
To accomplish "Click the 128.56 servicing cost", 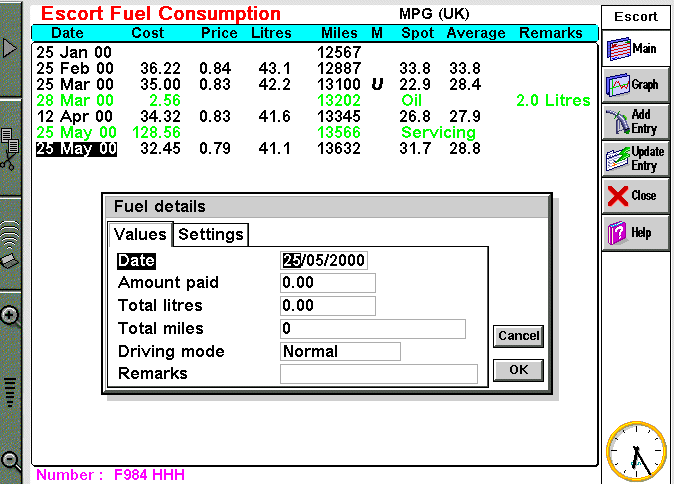I will (x=156, y=132).
